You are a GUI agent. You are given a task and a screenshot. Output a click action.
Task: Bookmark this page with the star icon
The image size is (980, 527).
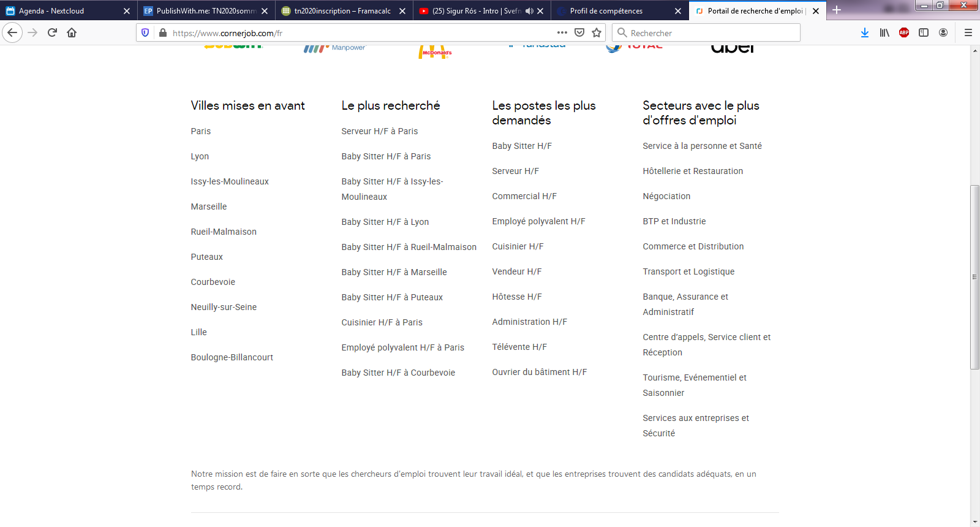click(597, 32)
